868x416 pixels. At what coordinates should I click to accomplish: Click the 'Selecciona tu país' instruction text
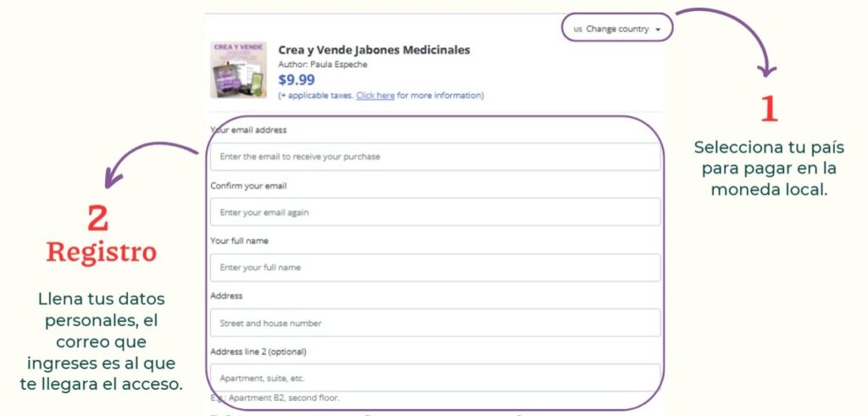tap(769, 147)
